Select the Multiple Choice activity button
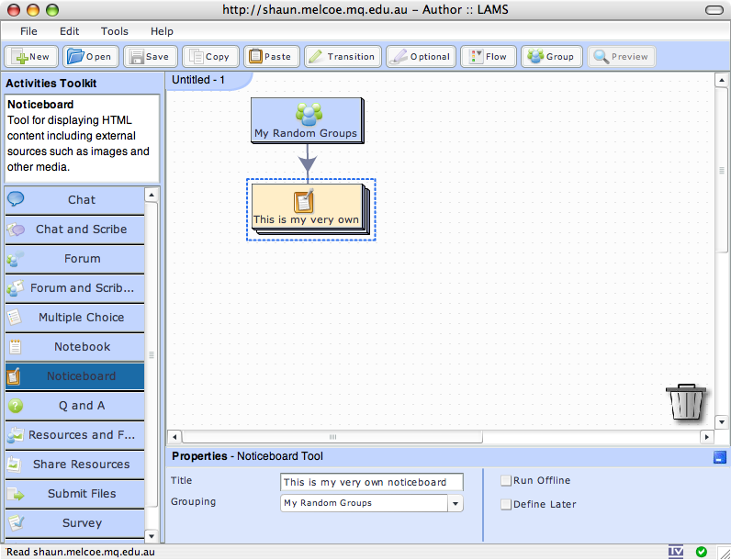Image resolution: width=731 pixels, height=560 pixels. point(81,318)
